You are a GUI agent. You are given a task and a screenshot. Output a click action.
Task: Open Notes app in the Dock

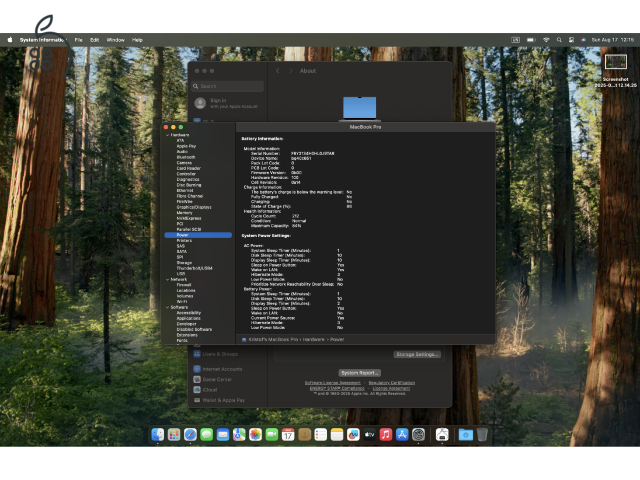(337, 435)
